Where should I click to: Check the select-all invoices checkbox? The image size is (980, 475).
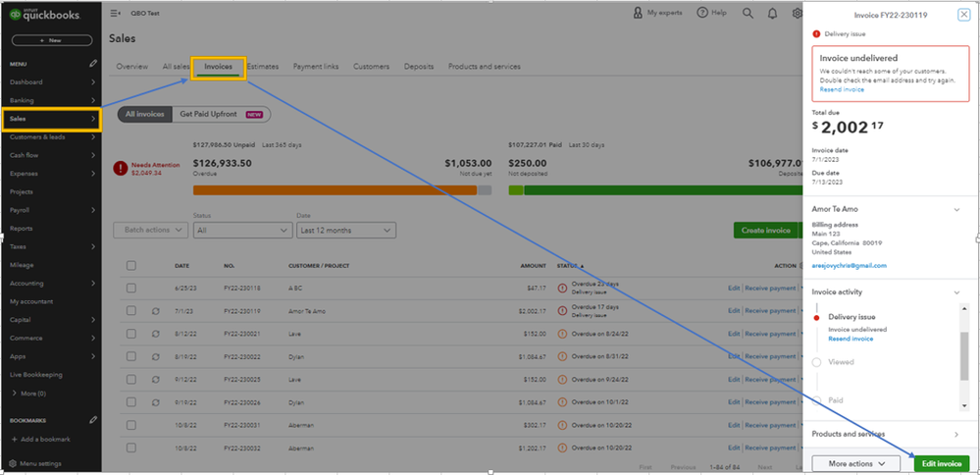point(131,266)
